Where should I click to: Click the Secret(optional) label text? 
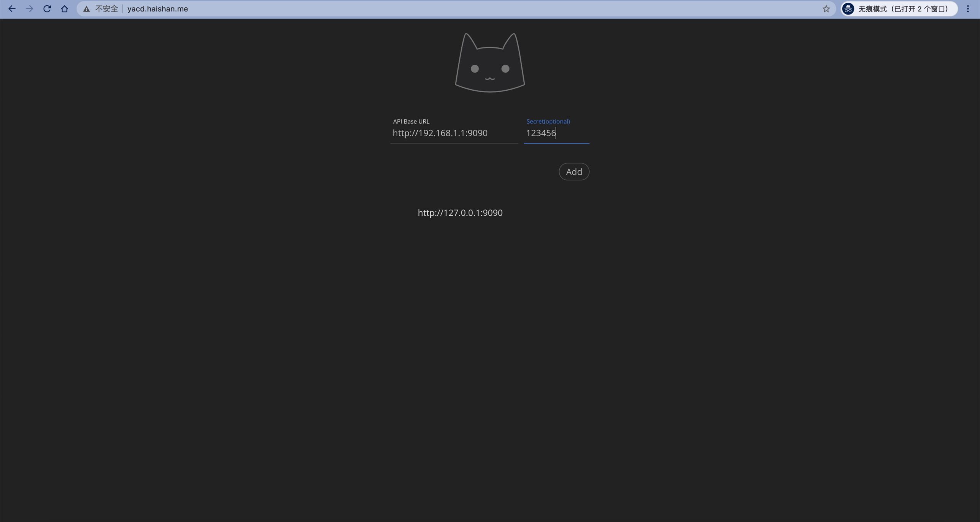(x=548, y=121)
